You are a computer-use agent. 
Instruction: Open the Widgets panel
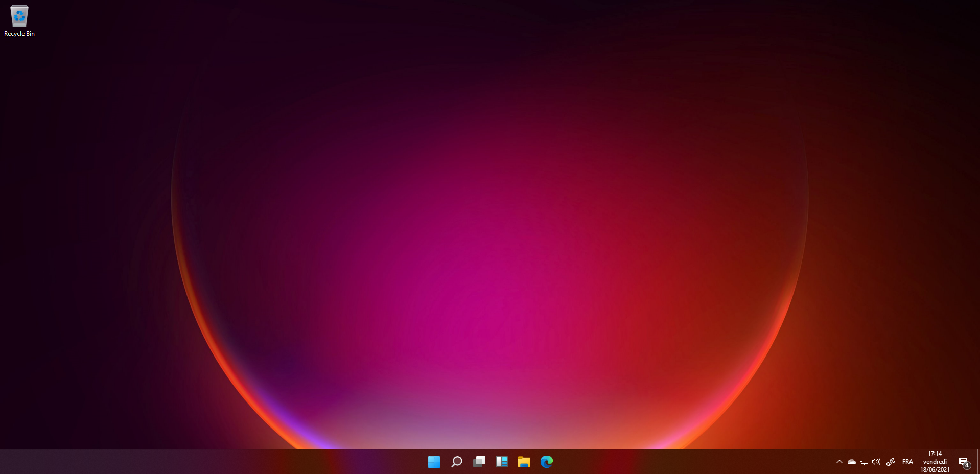[x=501, y=462]
